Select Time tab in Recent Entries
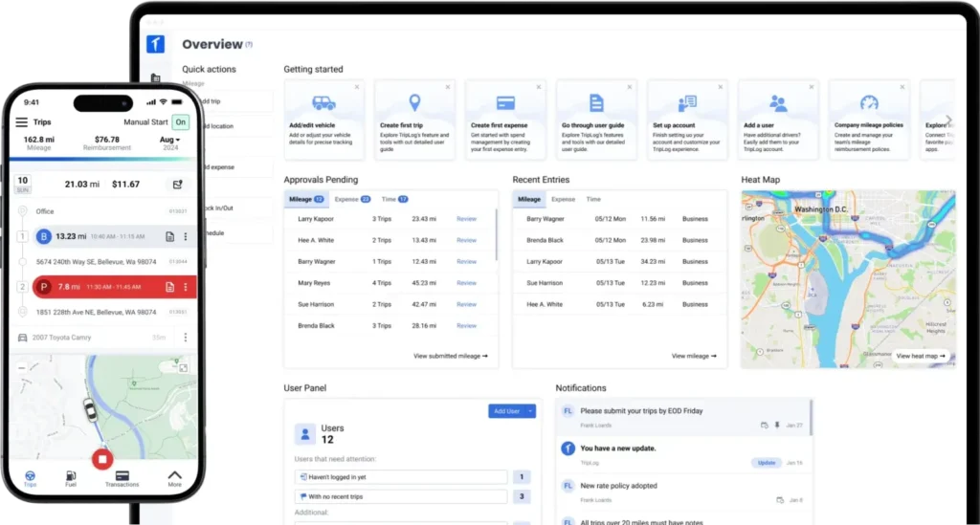The image size is (980, 525). (593, 199)
